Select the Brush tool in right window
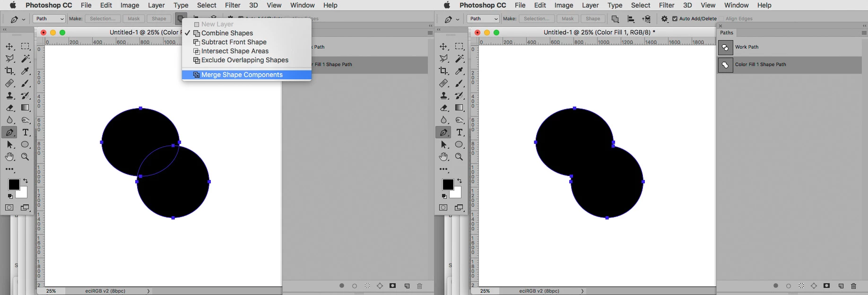This screenshot has width=868, height=295. click(x=460, y=83)
